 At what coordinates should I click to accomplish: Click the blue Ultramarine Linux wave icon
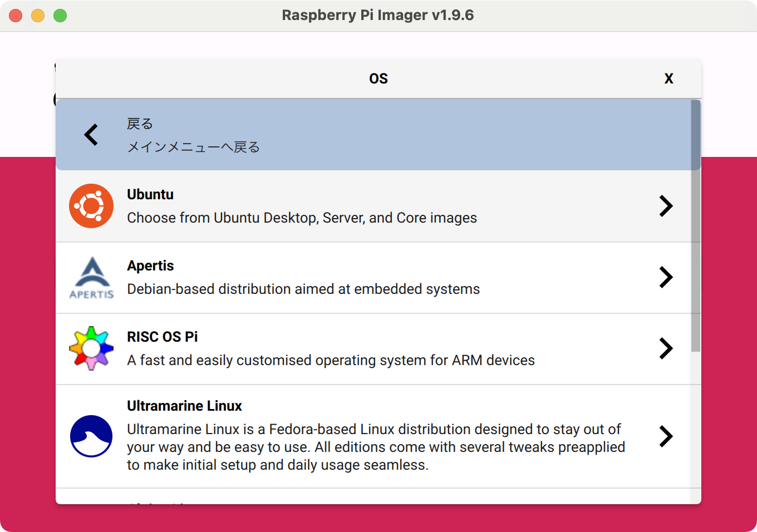(91, 436)
